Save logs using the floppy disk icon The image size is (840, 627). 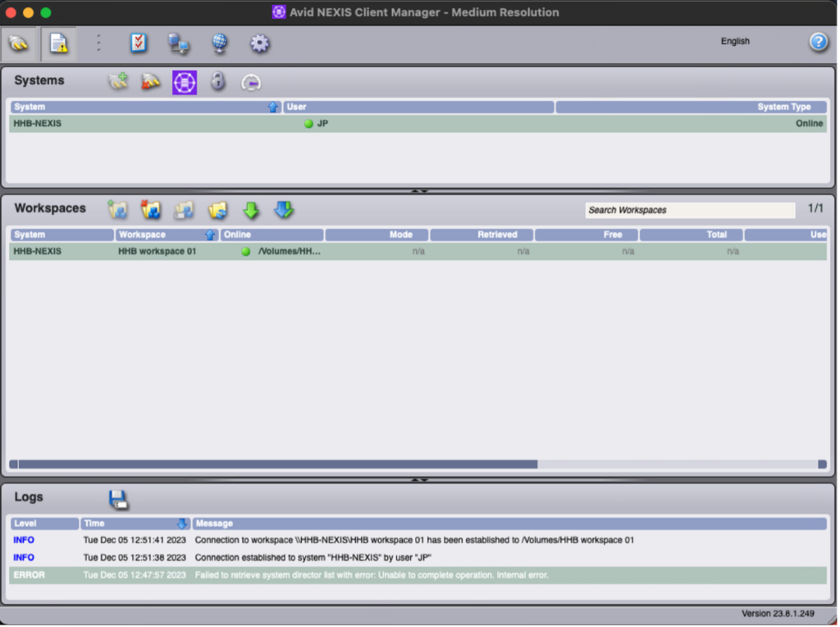click(x=118, y=500)
